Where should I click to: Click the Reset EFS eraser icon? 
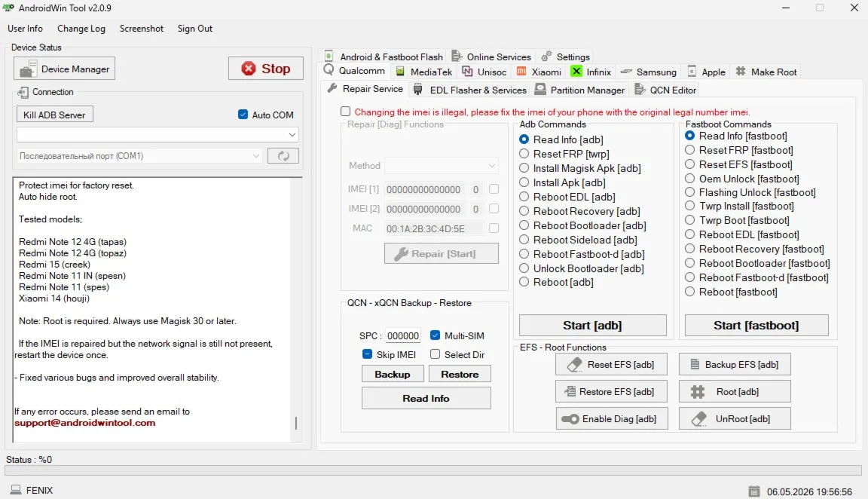click(575, 364)
